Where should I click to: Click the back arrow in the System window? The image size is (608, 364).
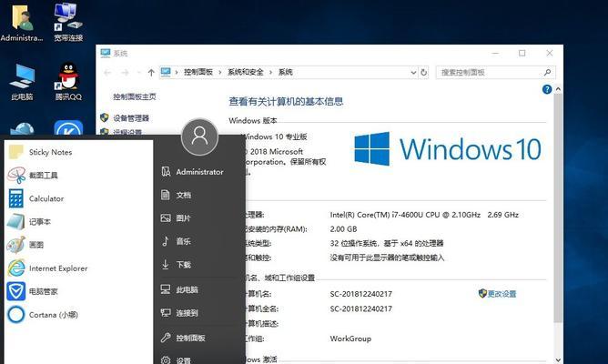click(x=107, y=73)
